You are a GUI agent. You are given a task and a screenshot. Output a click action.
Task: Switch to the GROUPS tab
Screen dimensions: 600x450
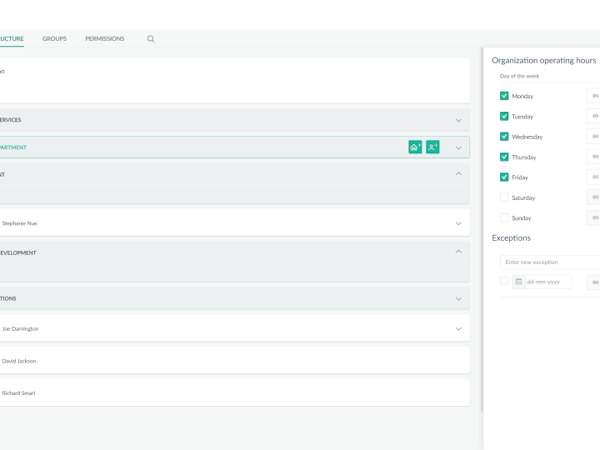pyautogui.click(x=54, y=39)
